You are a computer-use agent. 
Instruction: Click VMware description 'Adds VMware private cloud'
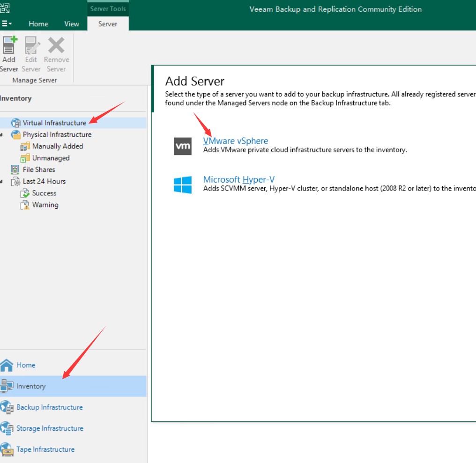[x=305, y=150]
